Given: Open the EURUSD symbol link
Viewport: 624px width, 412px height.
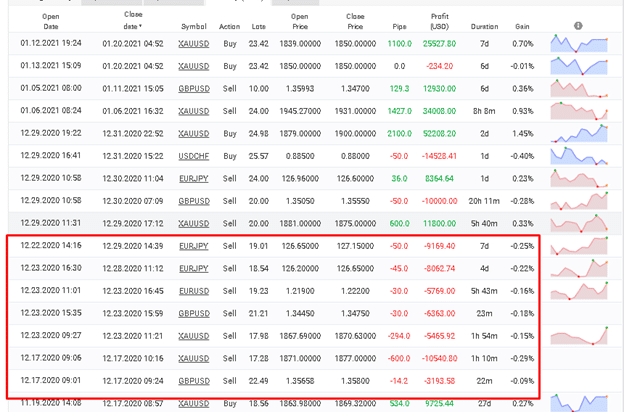Looking at the screenshot, I should 194,291.
